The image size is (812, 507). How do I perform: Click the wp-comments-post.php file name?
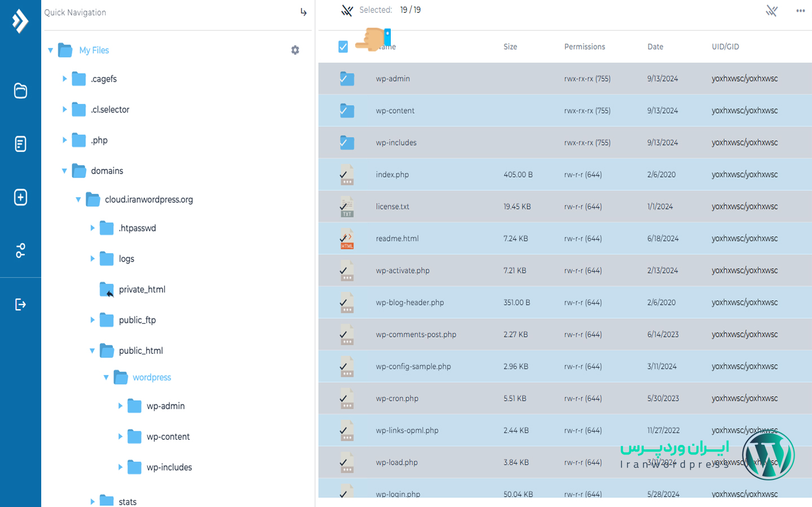coord(416,335)
